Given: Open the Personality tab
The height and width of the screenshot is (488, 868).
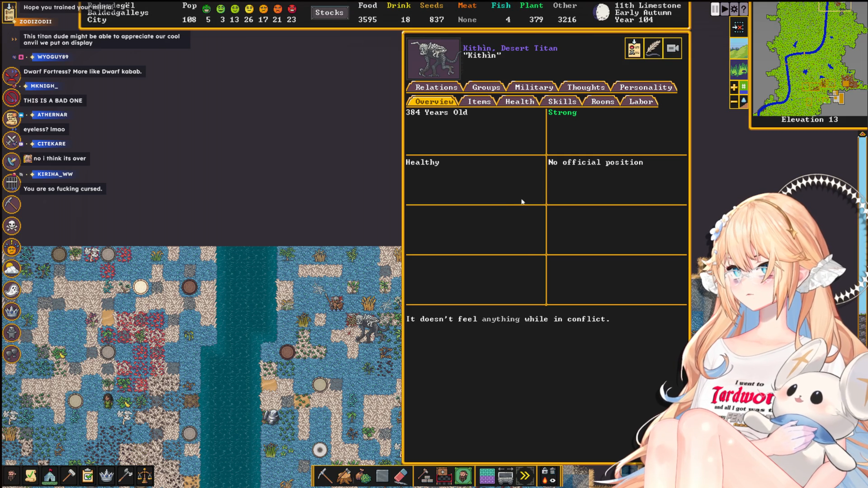Looking at the screenshot, I should point(645,87).
